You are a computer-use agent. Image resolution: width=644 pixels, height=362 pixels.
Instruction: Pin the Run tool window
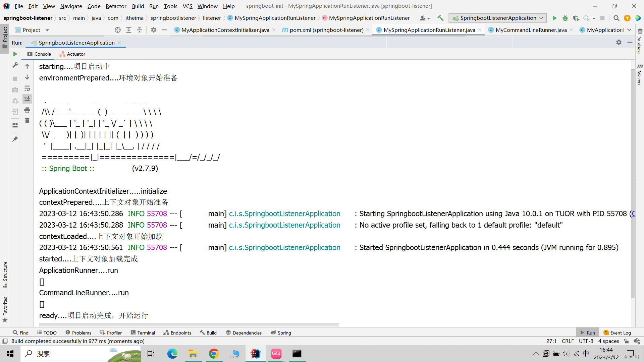pyautogui.click(x=15, y=139)
